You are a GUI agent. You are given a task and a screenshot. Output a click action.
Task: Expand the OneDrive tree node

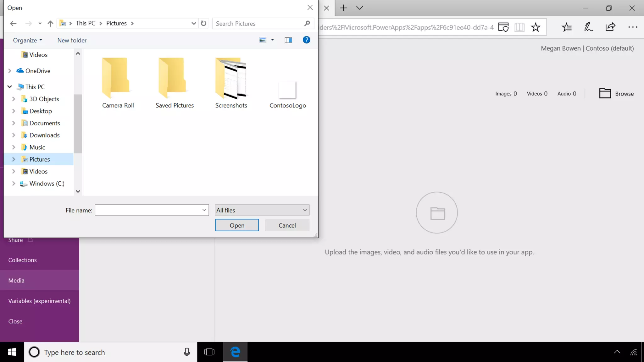coord(10,71)
